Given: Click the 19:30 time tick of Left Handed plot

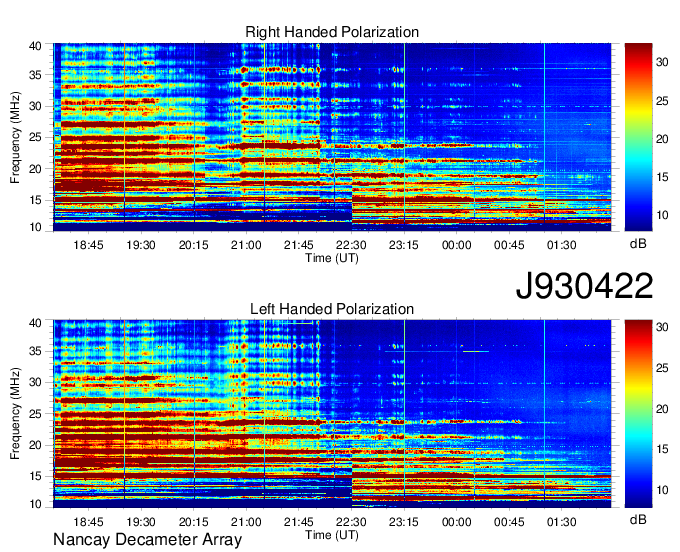Looking at the screenshot, I should click(141, 522).
